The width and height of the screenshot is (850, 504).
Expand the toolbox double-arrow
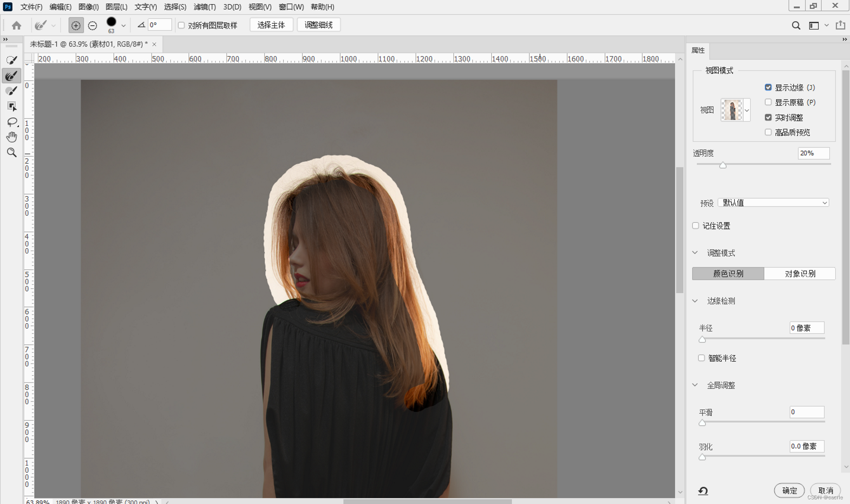pyautogui.click(x=6, y=40)
